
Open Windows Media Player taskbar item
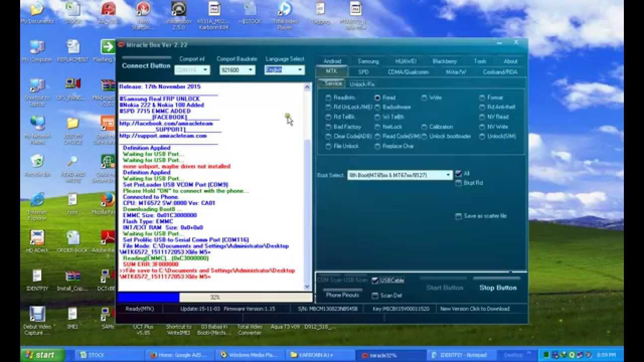click(x=250, y=354)
